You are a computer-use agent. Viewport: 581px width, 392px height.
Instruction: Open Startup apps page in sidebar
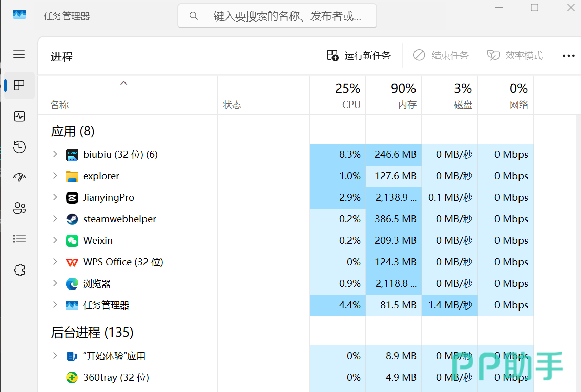[x=19, y=177]
